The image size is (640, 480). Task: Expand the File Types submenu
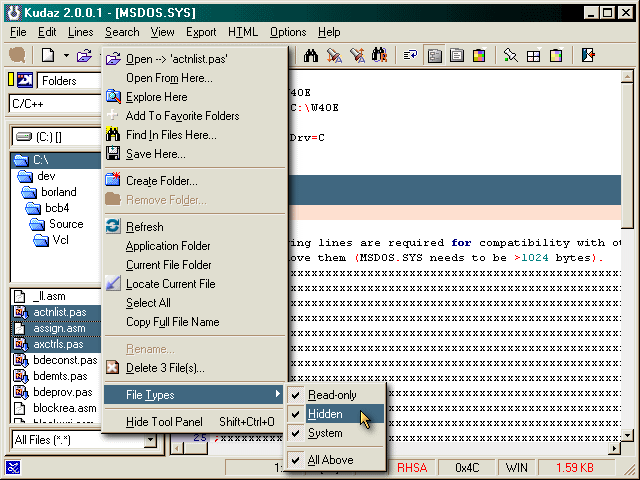point(194,395)
